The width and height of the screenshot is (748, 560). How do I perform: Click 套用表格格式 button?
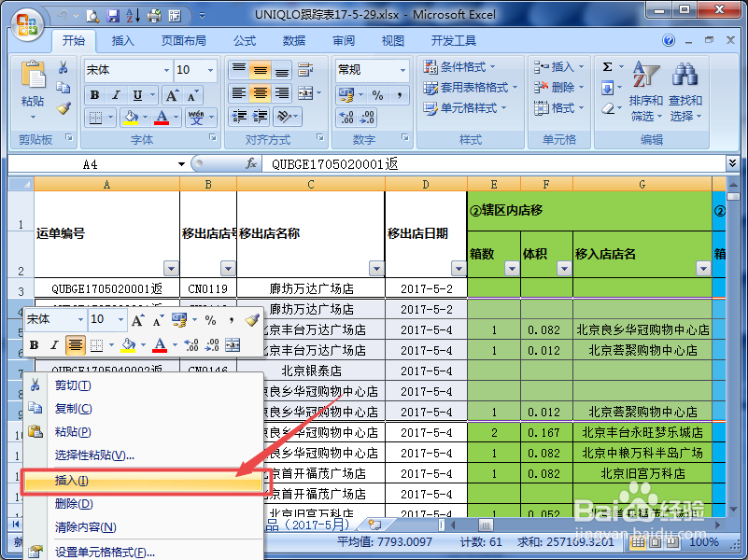coord(471,88)
